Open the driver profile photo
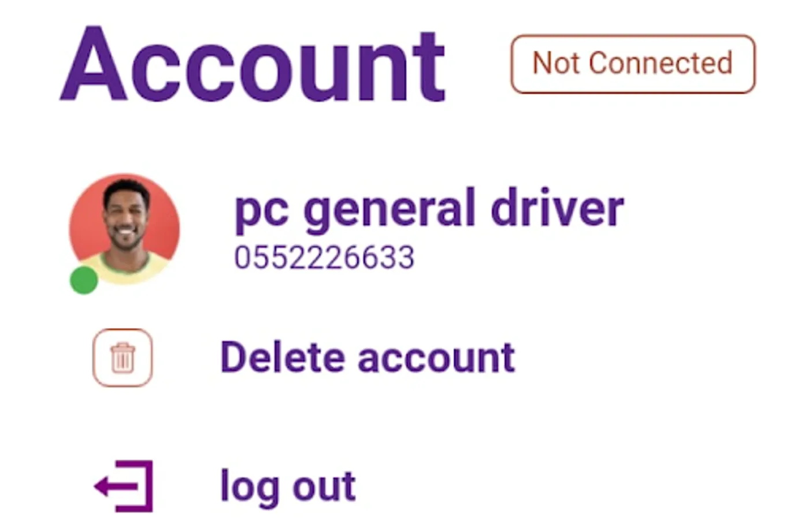Screen dimensions: 812x520 (x=124, y=229)
